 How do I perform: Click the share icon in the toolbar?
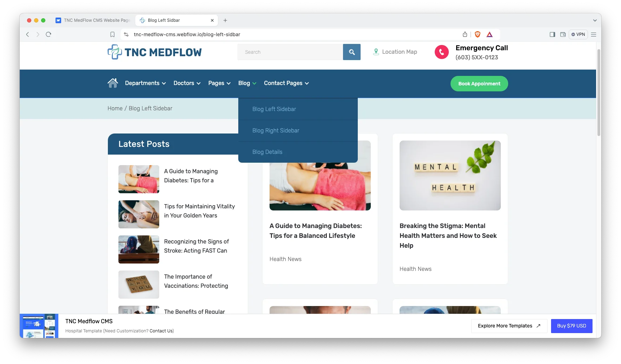tap(465, 34)
